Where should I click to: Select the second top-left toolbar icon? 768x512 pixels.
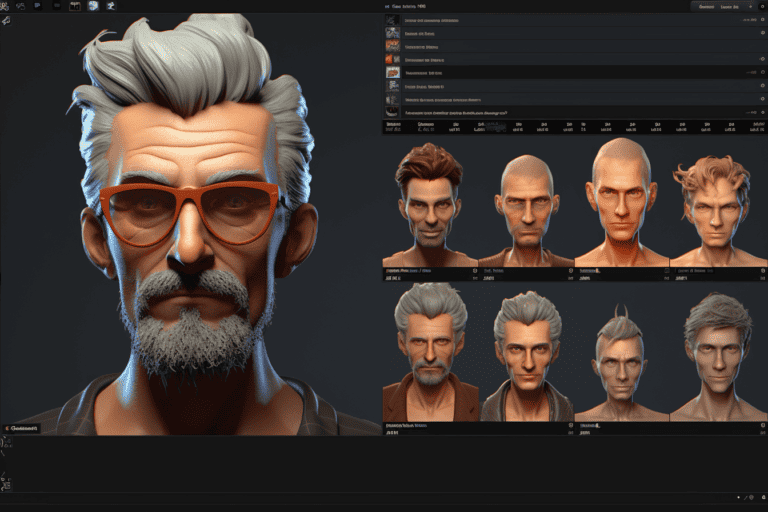click(x=21, y=6)
